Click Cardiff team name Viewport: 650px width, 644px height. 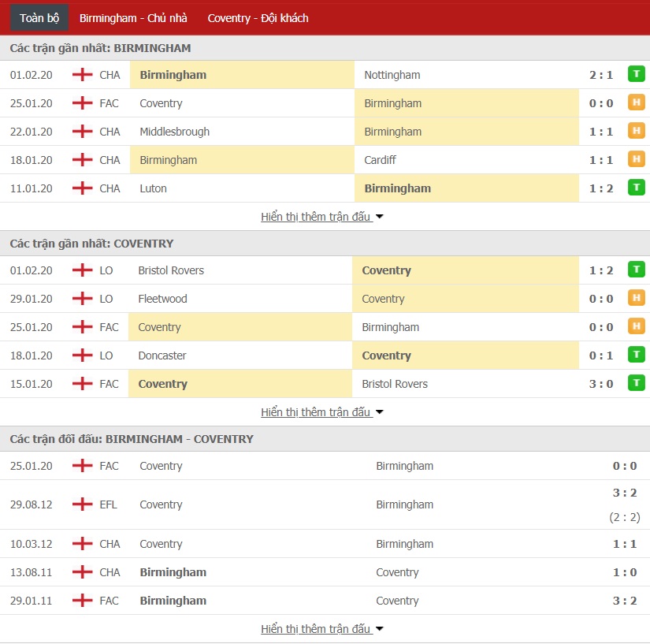380,160
